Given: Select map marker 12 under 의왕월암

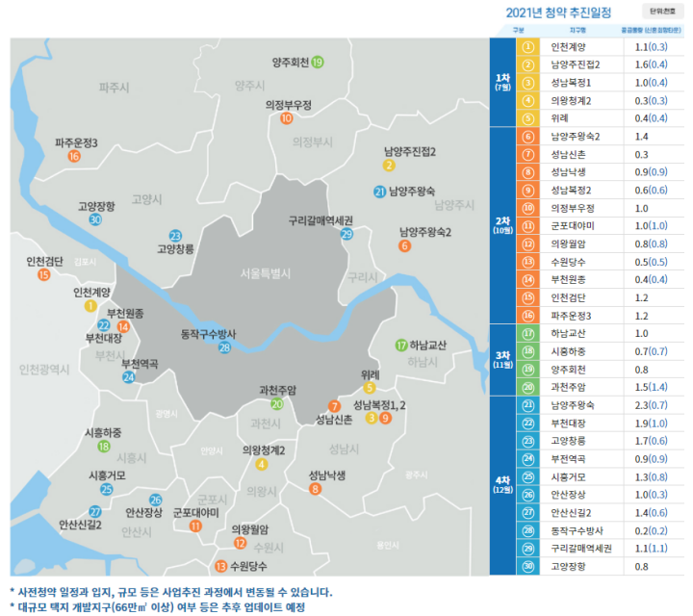Looking at the screenshot, I should click(x=240, y=543).
